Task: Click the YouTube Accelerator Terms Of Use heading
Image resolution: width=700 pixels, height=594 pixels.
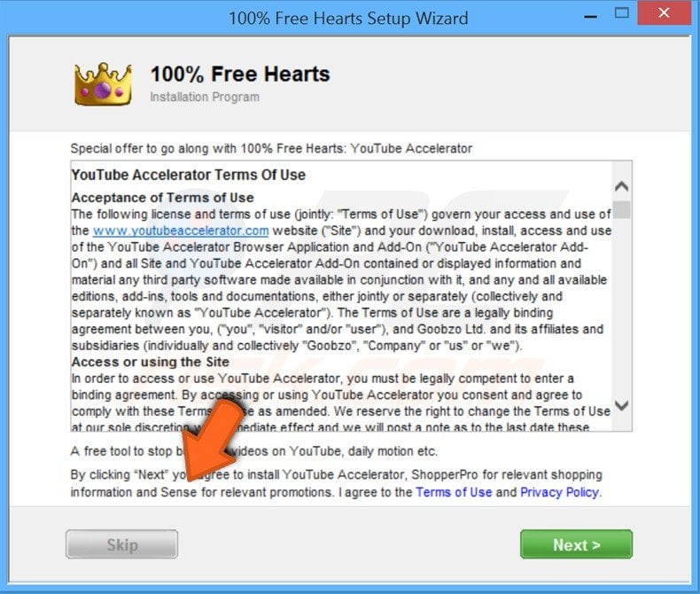Action: (x=189, y=175)
